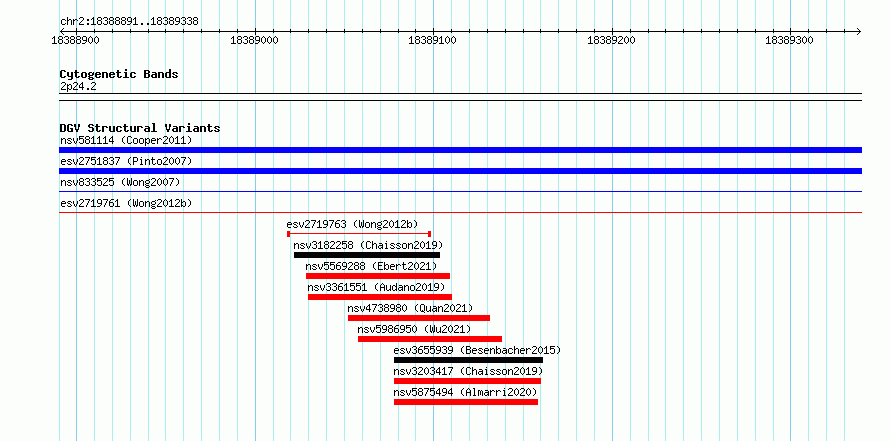
Task: Select the red bar for nsv5569288
Action: click(378, 276)
